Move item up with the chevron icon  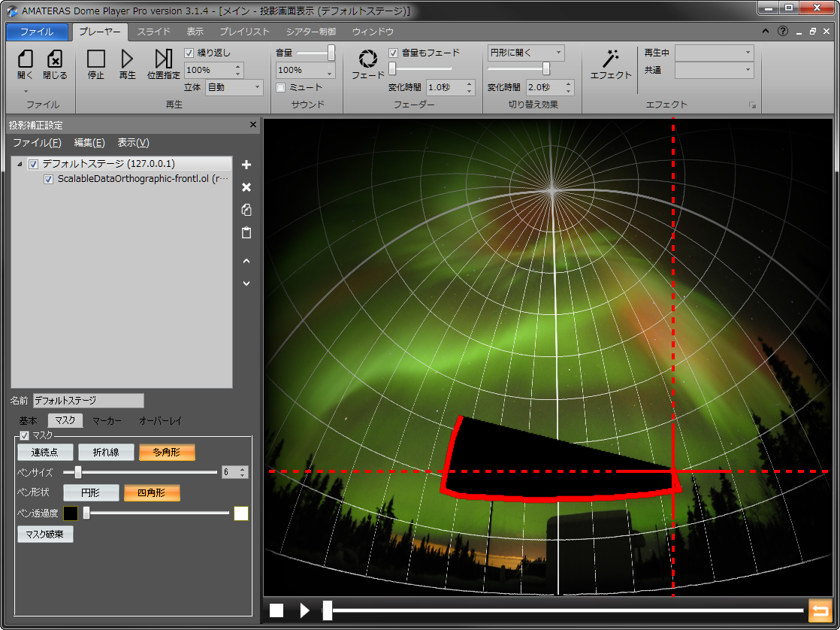pos(246,261)
